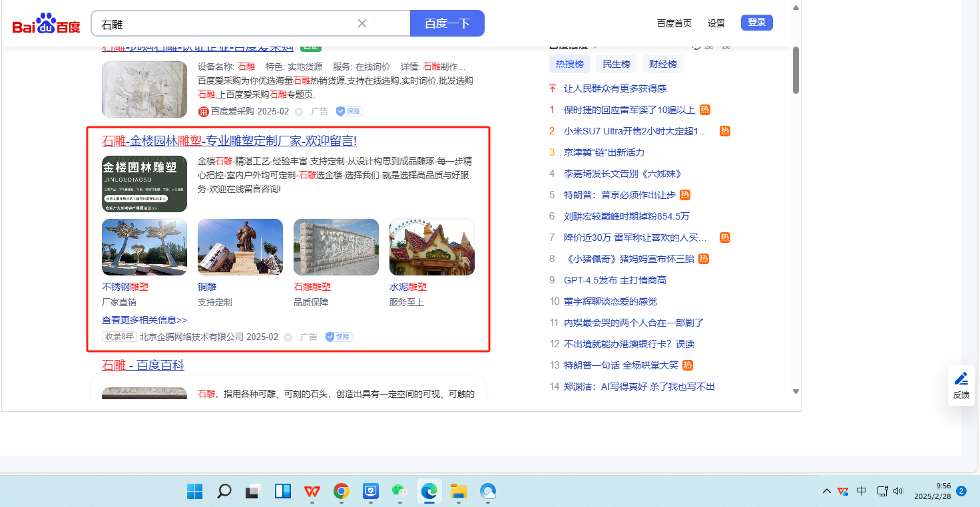Open the cloud browser icon on taskbar
The height and width of the screenshot is (507, 980).
click(x=488, y=492)
